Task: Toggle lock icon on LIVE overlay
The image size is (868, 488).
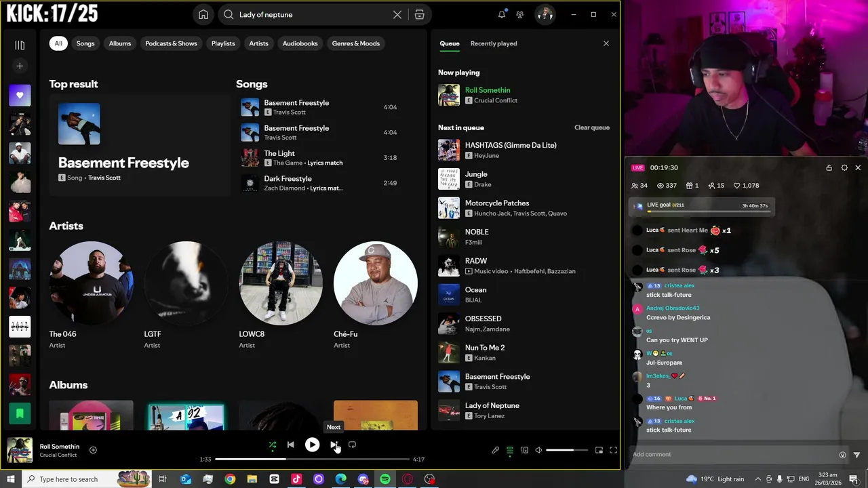Action: point(829,167)
